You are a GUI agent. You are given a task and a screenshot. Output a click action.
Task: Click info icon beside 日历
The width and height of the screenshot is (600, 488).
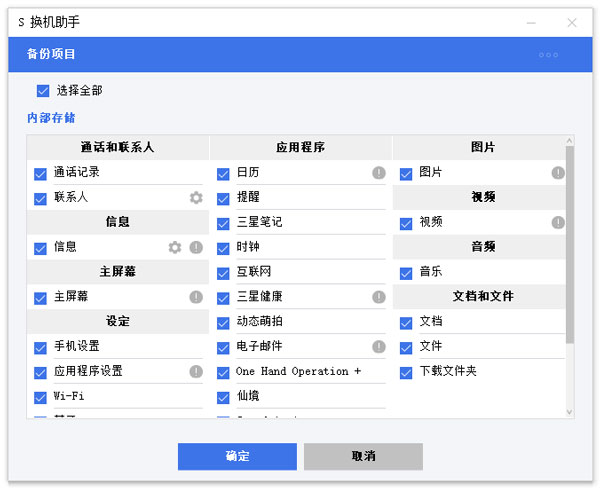pos(379,173)
